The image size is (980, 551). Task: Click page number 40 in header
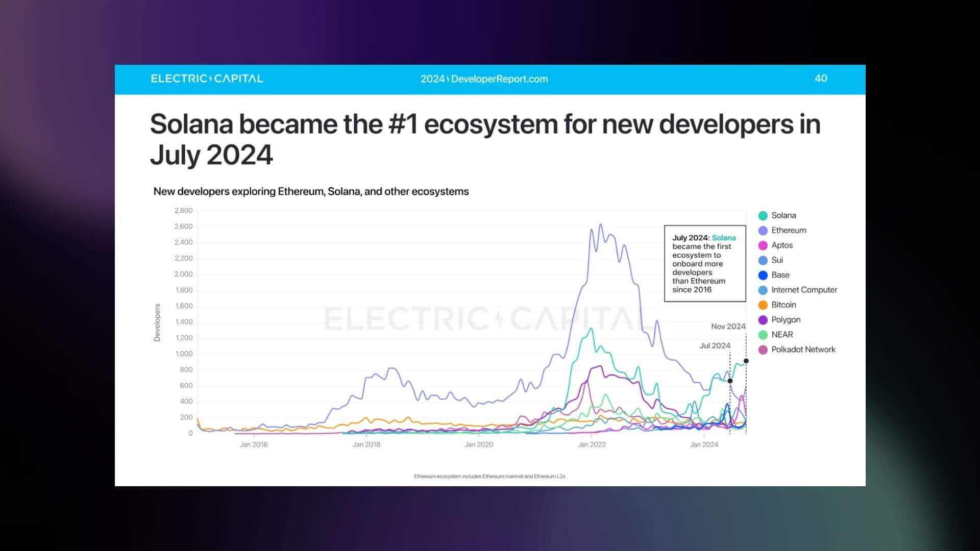coord(820,79)
